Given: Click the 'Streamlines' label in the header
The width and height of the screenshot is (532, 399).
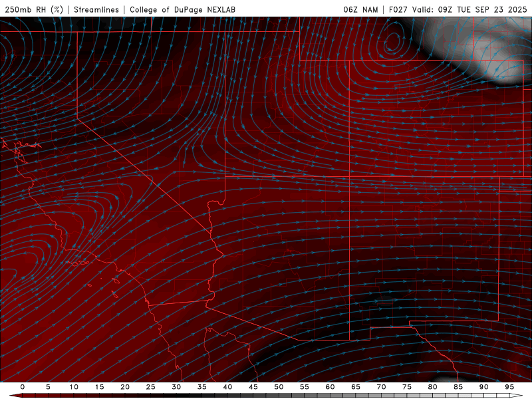Looking at the screenshot, I should 96,9.
